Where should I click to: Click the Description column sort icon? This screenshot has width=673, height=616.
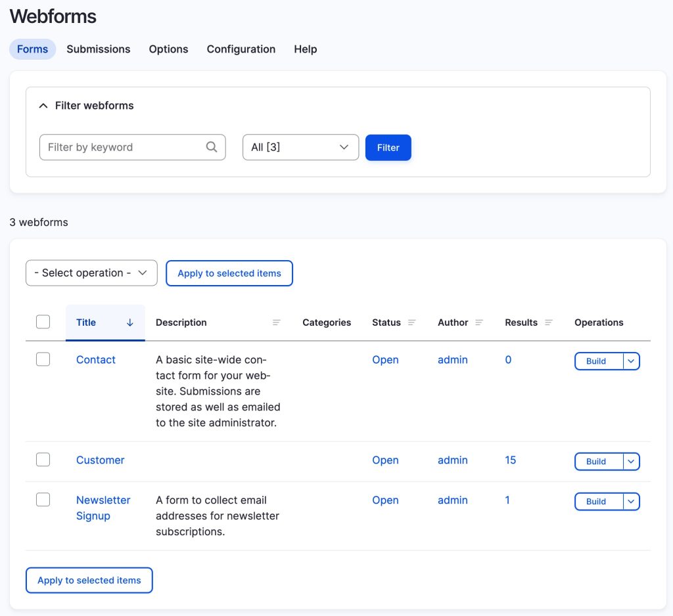click(x=277, y=322)
